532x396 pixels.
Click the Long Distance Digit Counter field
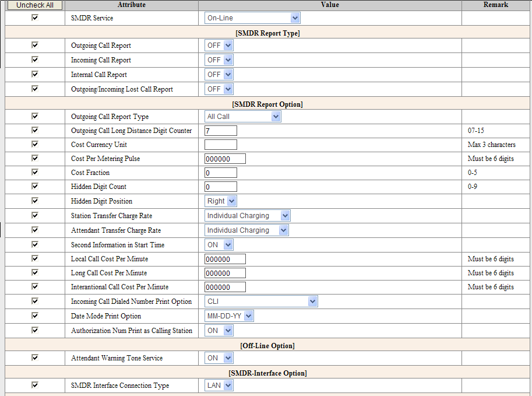pyautogui.click(x=220, y=131)
